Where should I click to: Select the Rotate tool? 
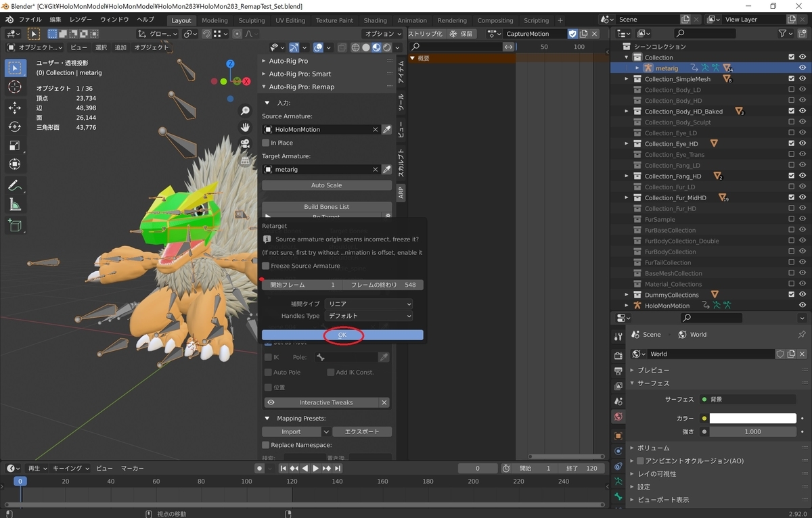[15, 126]
